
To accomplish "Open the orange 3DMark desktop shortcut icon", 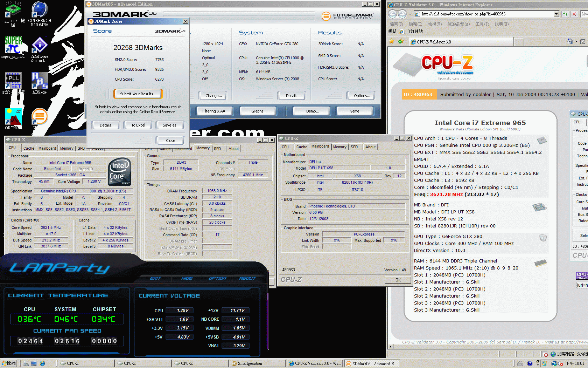I will [40, 117].
